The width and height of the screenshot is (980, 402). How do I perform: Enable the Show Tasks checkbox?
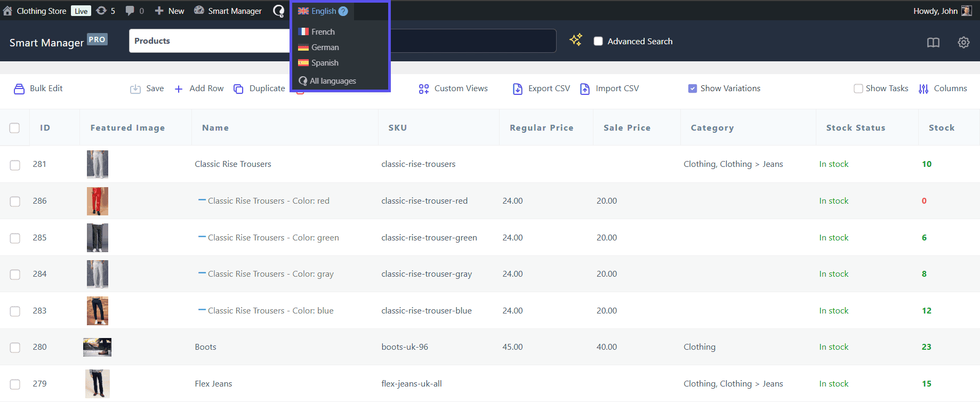[x=858, y=89]
